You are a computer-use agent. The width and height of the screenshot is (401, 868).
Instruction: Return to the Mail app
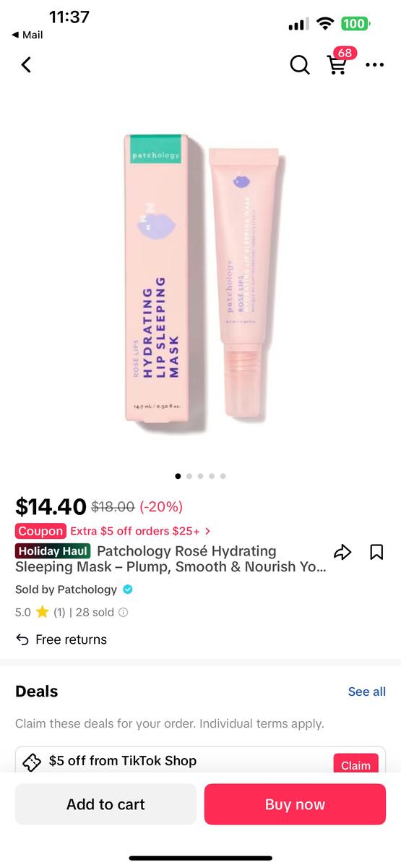[27, 35]
